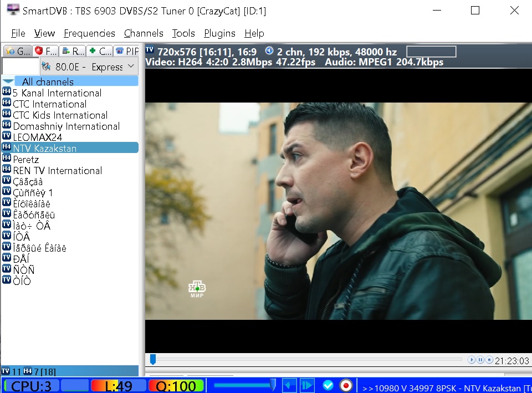The image size is (532, 393).
Task: Click the audio speaker icon in info bar
Action: pos(269,50)
